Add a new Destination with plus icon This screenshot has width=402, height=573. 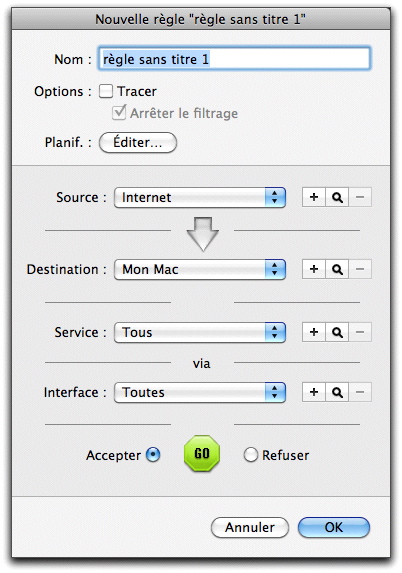314,269
